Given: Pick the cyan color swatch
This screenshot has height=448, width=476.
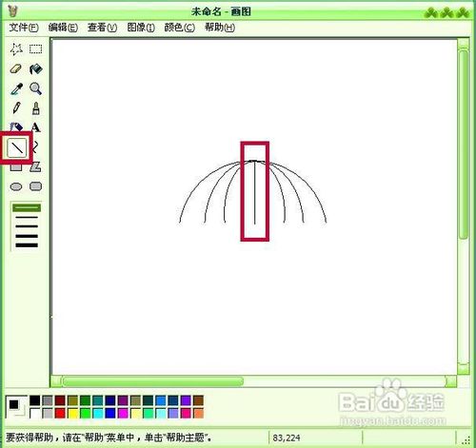Looking at the screenshot, I should (x=98, y=413).
